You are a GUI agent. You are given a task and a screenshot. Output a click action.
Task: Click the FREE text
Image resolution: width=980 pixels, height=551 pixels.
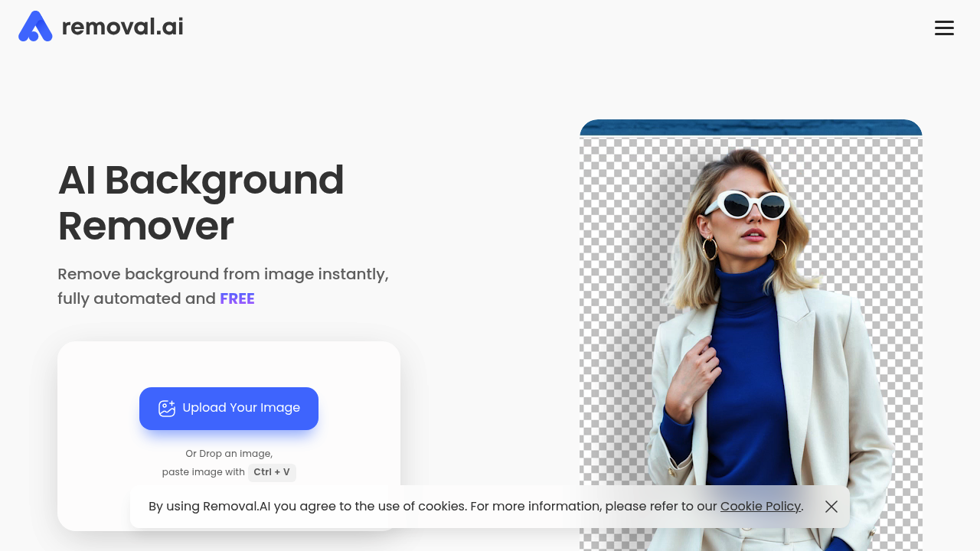pyautogui.click(x=237, y=298)
